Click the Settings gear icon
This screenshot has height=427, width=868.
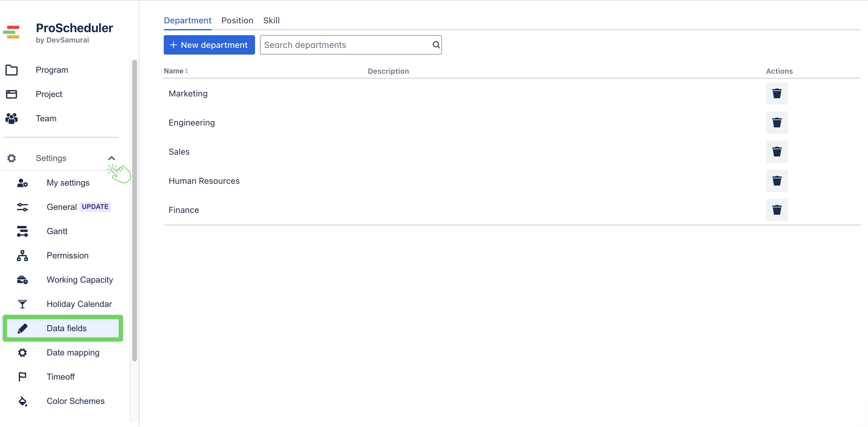12,158
